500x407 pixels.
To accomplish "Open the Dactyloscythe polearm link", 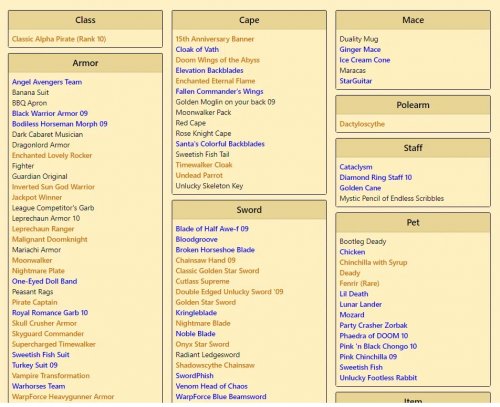I will 362,124.
